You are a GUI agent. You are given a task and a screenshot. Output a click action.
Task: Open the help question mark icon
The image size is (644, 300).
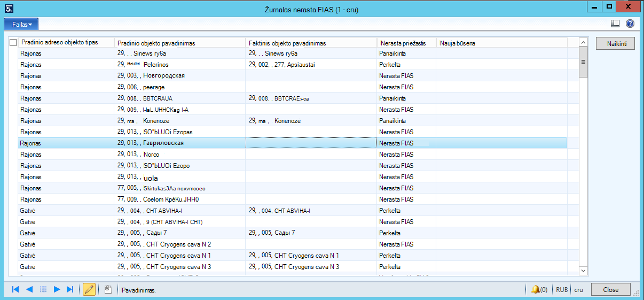[630, 24]
